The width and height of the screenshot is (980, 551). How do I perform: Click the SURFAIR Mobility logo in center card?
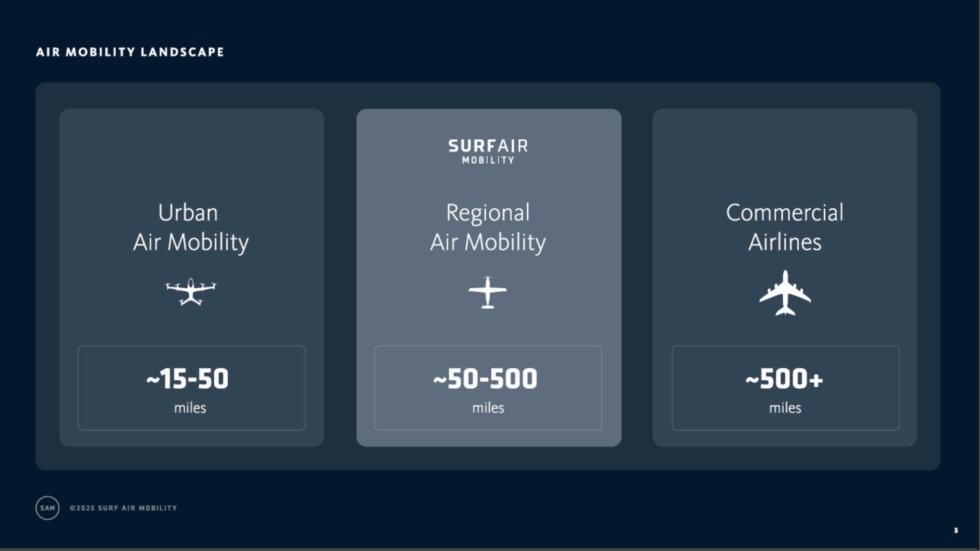pyautogui.click(x=488, y=151)
